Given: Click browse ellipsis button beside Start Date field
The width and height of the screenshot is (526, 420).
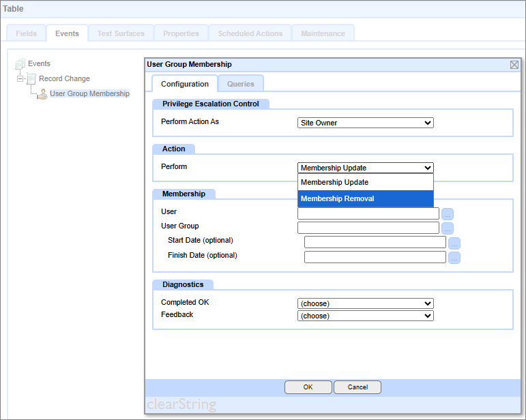Looking at the screenshot, I should (454, 243).
